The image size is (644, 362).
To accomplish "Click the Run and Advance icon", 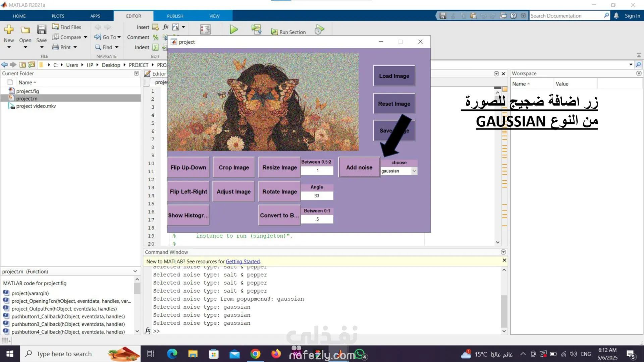I will point(257,29).
